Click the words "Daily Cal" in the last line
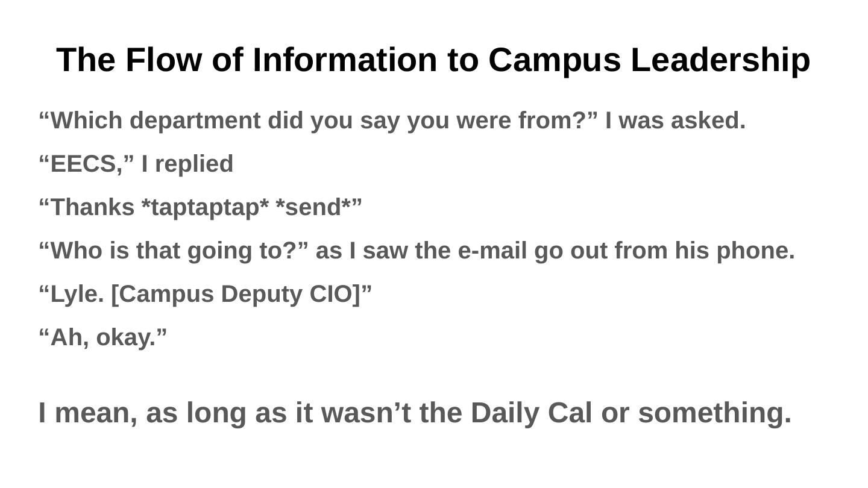 531,413
